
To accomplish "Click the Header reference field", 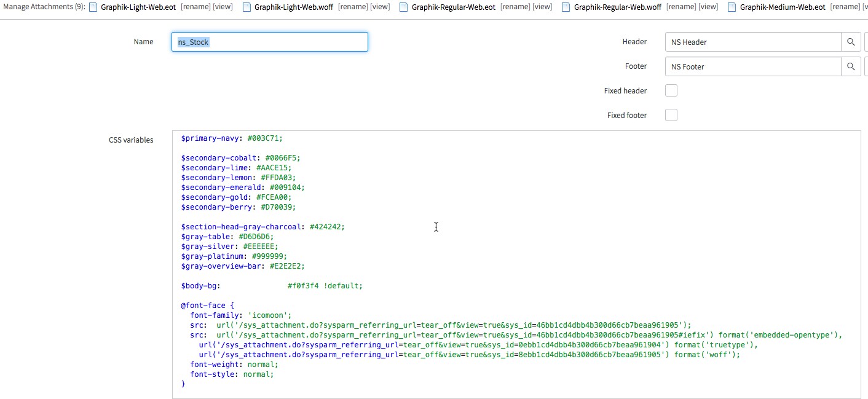I will pyautogui.click(x=752, y=42).
